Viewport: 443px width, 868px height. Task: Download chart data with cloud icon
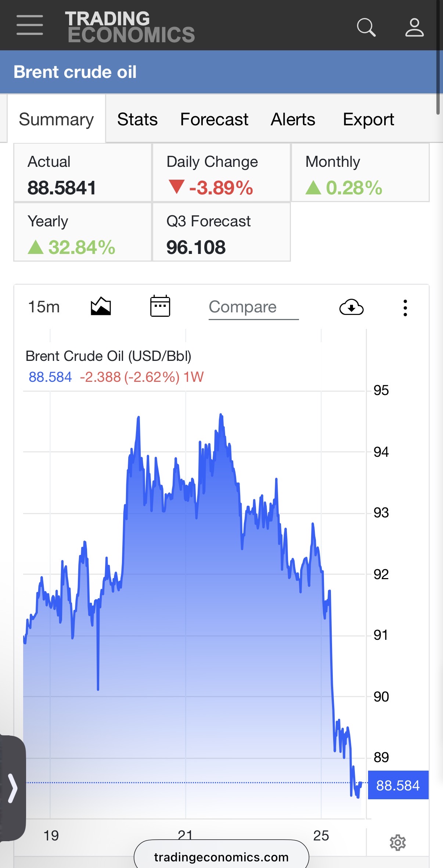click(x=352, y=307)
